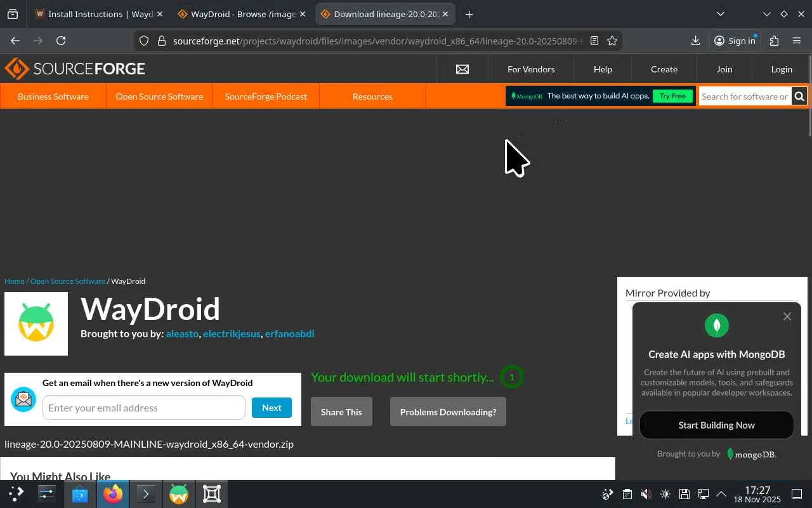Open the Firefox application menu

pyautogui.click(x=797, y=41)
